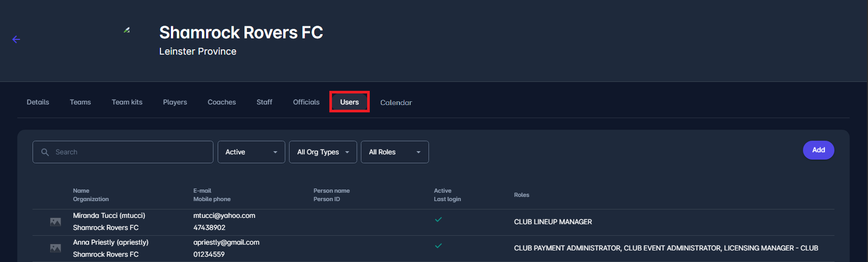The width and height of the screenshot is (868, 262).
Task: Click Miranda Tucci's active checkmark
Action: (x=438, y=219)
